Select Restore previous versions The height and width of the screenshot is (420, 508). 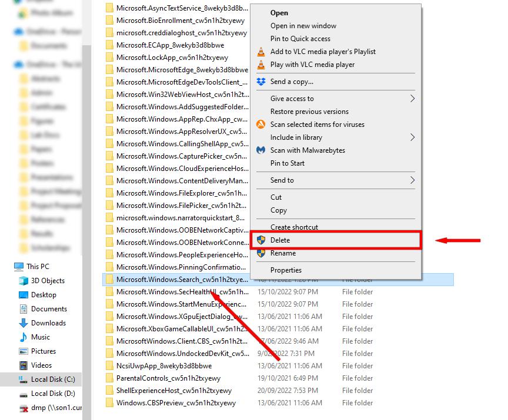tap(309, 112)
